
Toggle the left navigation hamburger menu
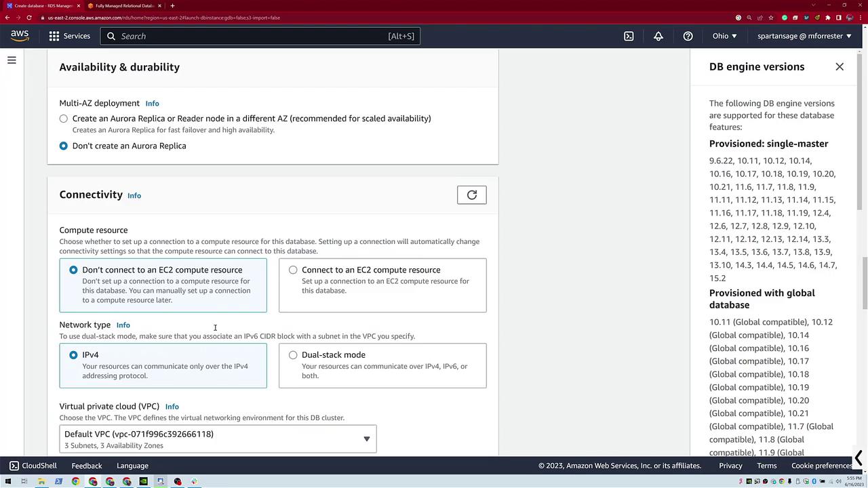coord(12,60)
